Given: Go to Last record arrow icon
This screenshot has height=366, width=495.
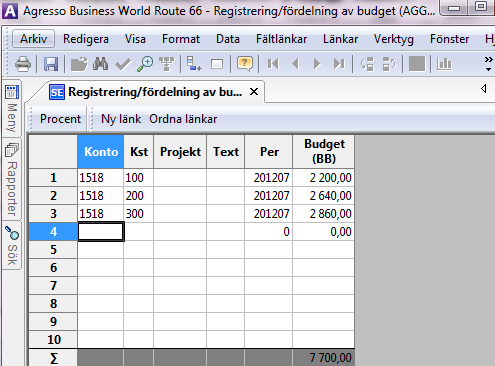Looking at the screenshot, I should pos(339,64).
